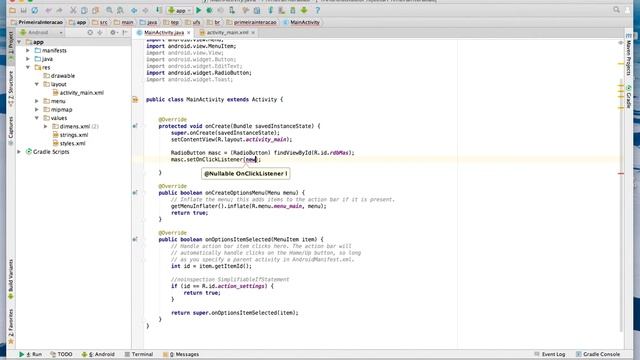Click the Paste toolbar icon
Screen dimensions: 640x360
coord(95,10)
